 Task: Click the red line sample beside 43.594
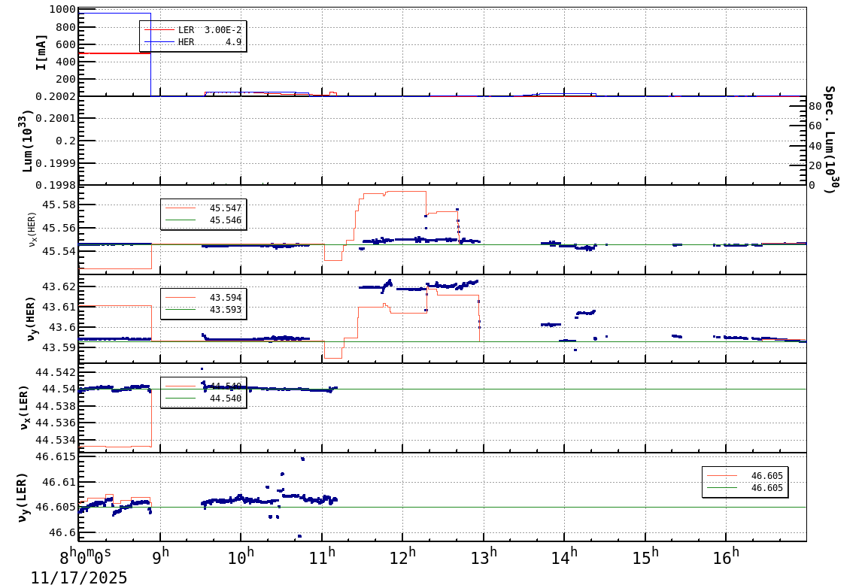pyautogui.click(x=181, y=298)
